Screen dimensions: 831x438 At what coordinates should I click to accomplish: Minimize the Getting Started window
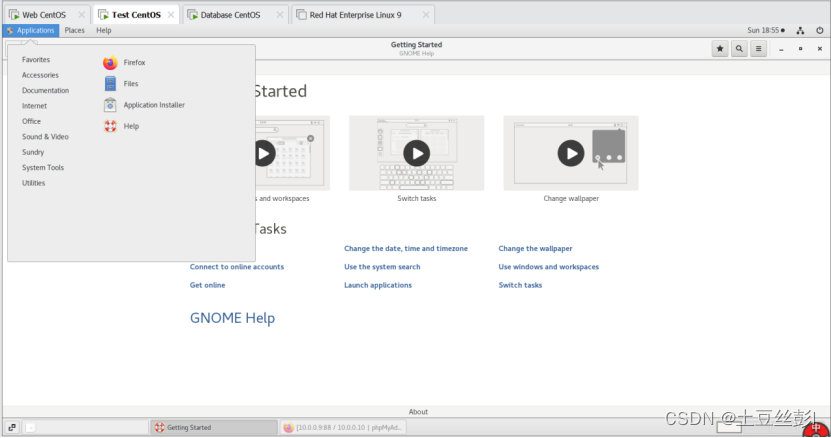(781, 49)
